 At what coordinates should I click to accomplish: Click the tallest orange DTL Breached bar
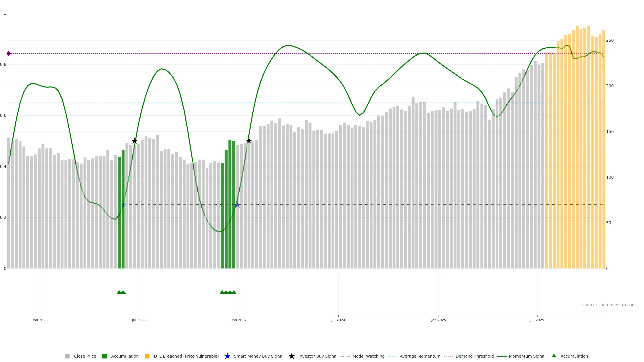tap(588, 150)
